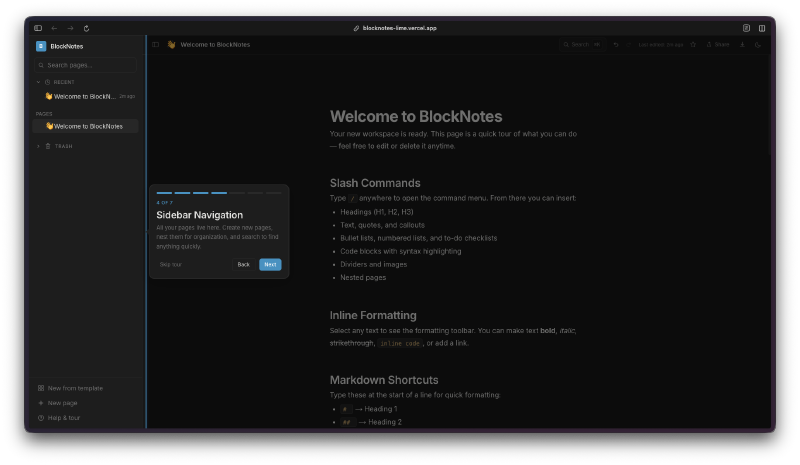Switch theme with the moon icon
The image size is (800, 465).
(758, 44)
